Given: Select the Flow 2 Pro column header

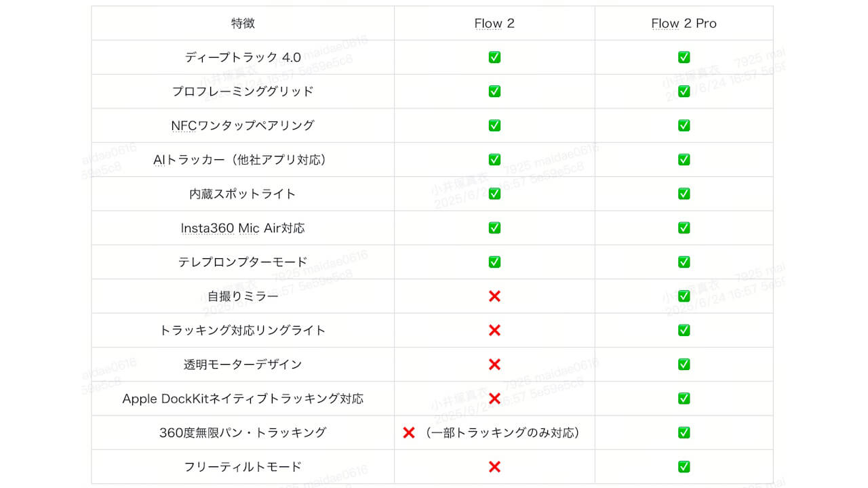Looking at the screenshot, I should 684,23.
